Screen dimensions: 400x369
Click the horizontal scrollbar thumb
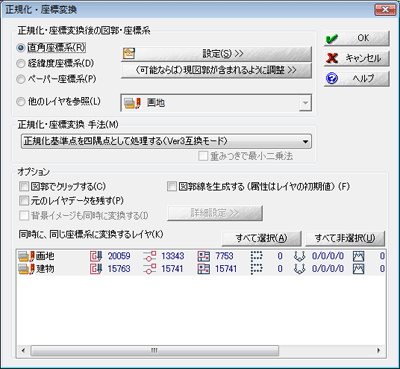[x=155, y=351]
